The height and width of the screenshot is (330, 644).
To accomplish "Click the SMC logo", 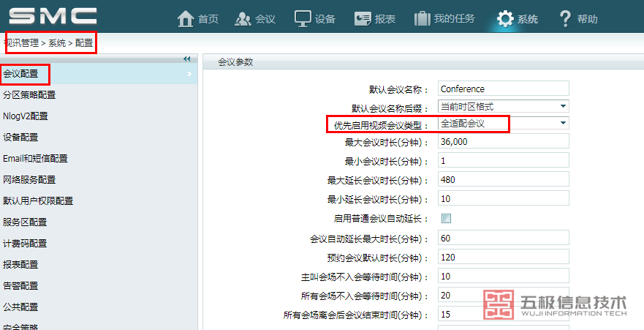I will tap(53, 15).
